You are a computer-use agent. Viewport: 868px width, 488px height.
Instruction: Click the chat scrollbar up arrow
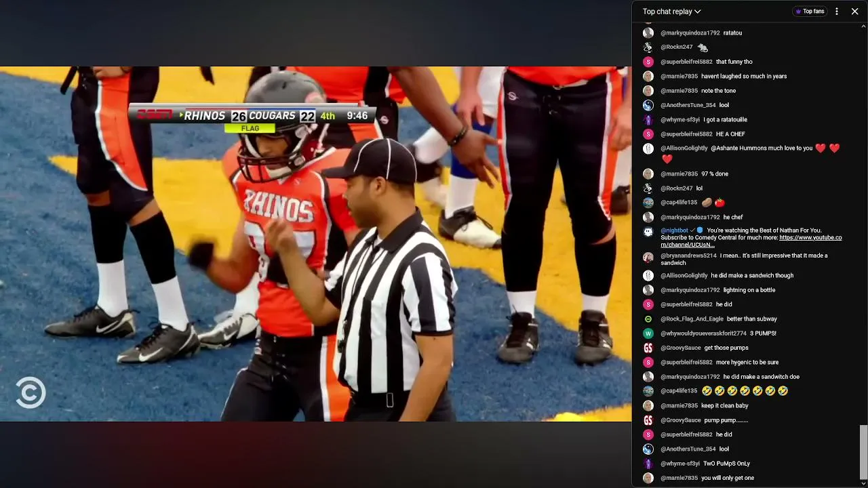tap(863, 26)
